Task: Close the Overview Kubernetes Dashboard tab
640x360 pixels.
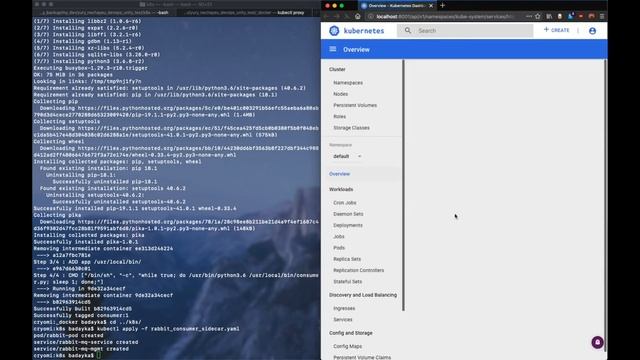Action: 431,6
